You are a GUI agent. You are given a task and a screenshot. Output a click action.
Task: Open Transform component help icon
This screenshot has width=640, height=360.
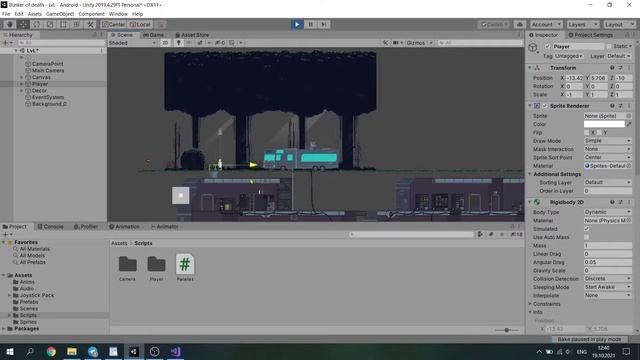pos(612,68)
